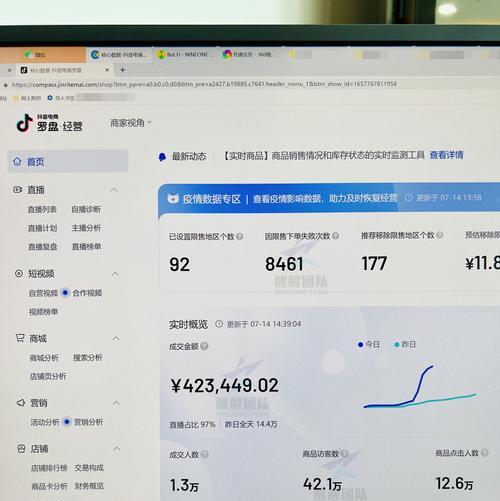500x501 pixels.
Task: Collapse the 营销 section chevron
Action: (x=116, y=403)
